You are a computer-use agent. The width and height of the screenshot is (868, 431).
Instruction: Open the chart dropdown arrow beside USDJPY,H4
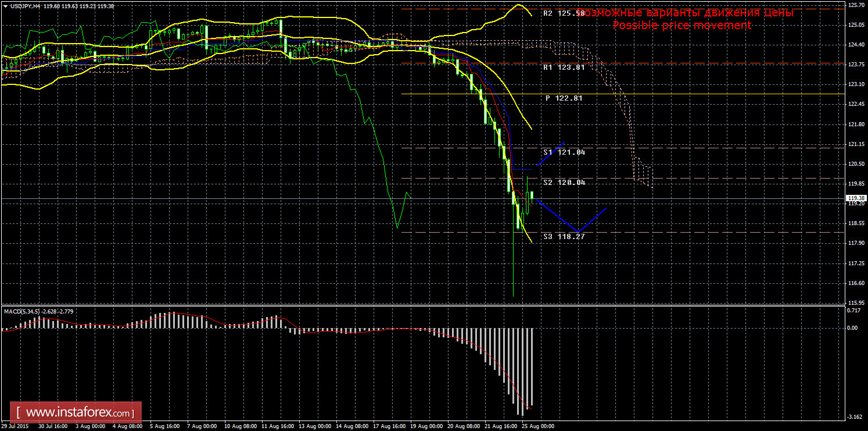(x=5, y=6)
